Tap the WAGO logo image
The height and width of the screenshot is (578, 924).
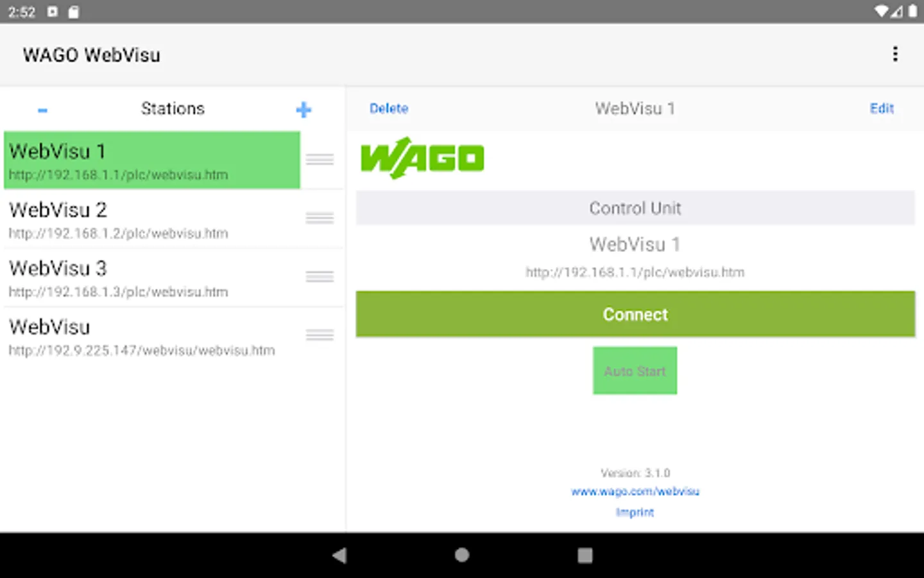422,158
